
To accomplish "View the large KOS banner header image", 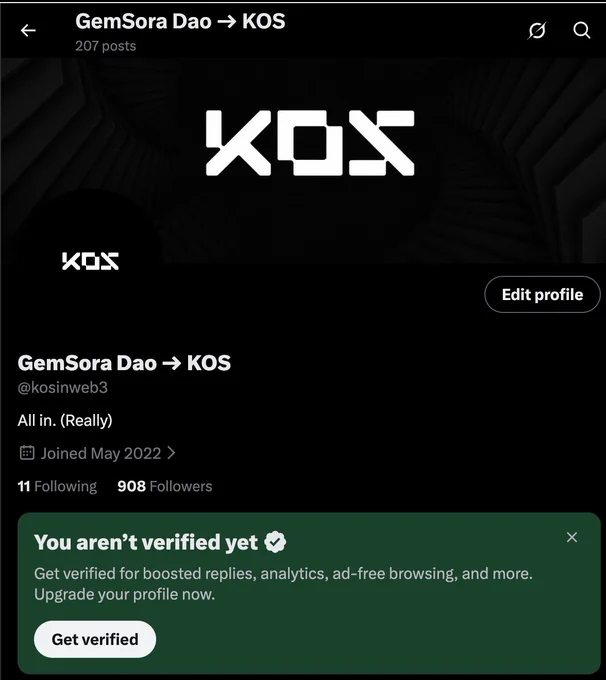I will click(303, 160).
